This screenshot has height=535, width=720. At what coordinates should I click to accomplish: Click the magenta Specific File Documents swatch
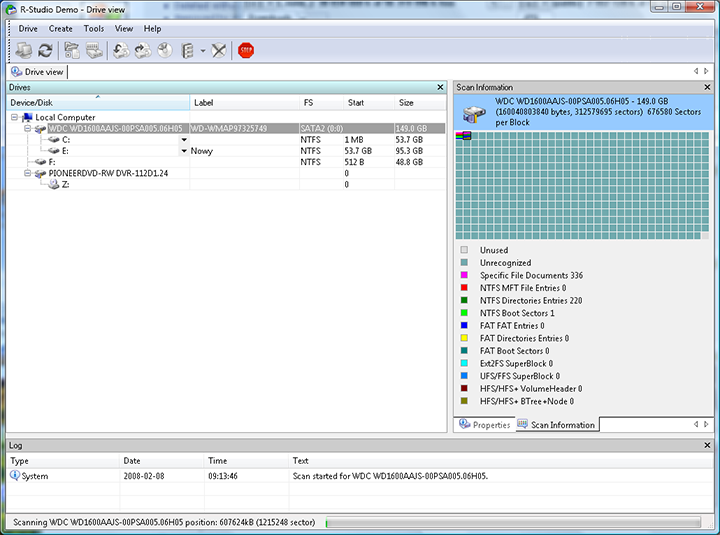(x=464, y=275)
